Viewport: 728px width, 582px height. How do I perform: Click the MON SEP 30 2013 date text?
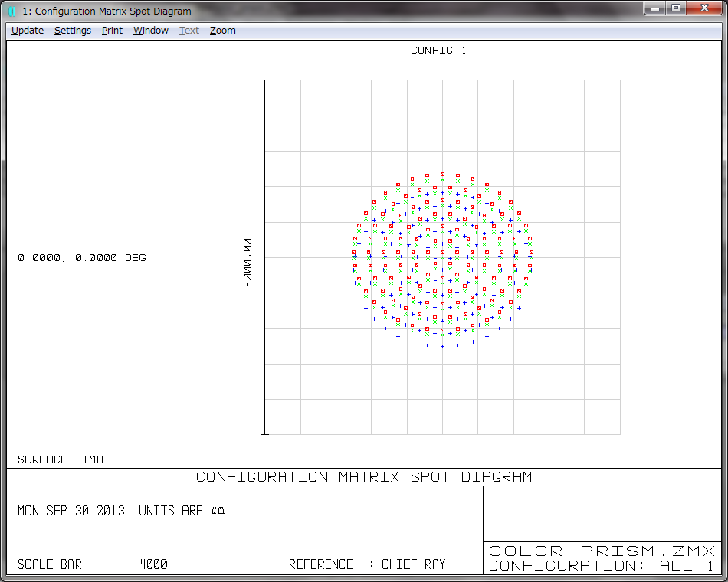point(71,511)
